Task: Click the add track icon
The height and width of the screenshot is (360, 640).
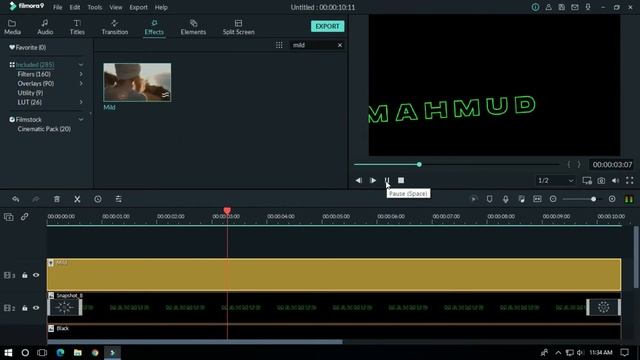Action: [x=9, y=217]
